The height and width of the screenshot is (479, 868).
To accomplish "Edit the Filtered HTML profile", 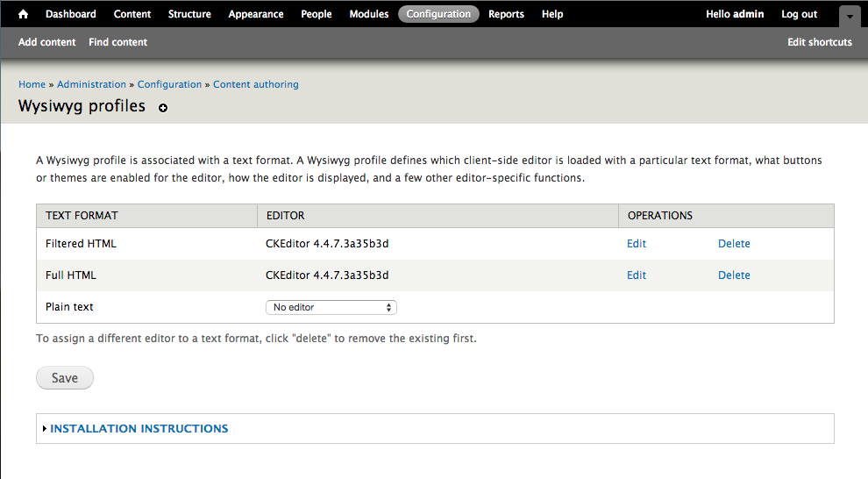I will [637, 244].
